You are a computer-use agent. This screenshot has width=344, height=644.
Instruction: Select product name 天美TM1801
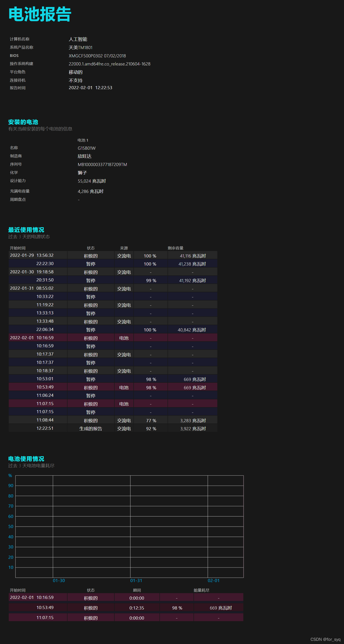(81, 48)
